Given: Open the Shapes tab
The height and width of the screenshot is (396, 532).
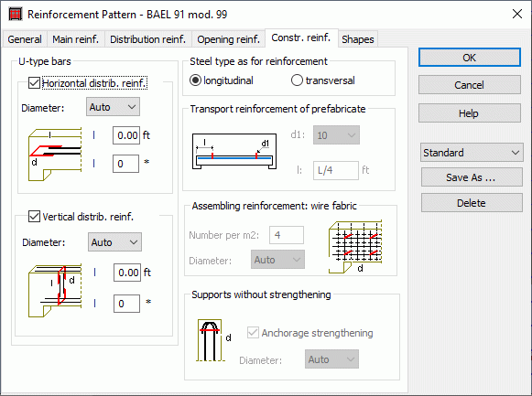Looking at the screenshot, I should click(358, 39).
